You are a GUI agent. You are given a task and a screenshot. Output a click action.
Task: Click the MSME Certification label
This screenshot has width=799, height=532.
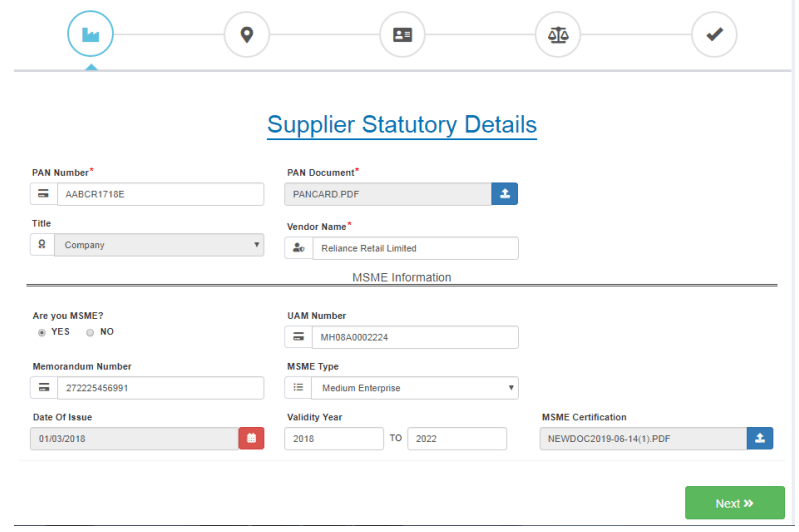point(584,417)
